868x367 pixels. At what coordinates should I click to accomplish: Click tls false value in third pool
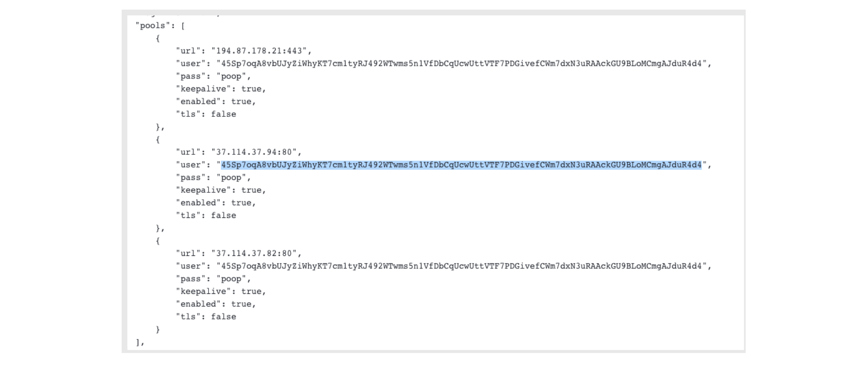coord(223,317)
